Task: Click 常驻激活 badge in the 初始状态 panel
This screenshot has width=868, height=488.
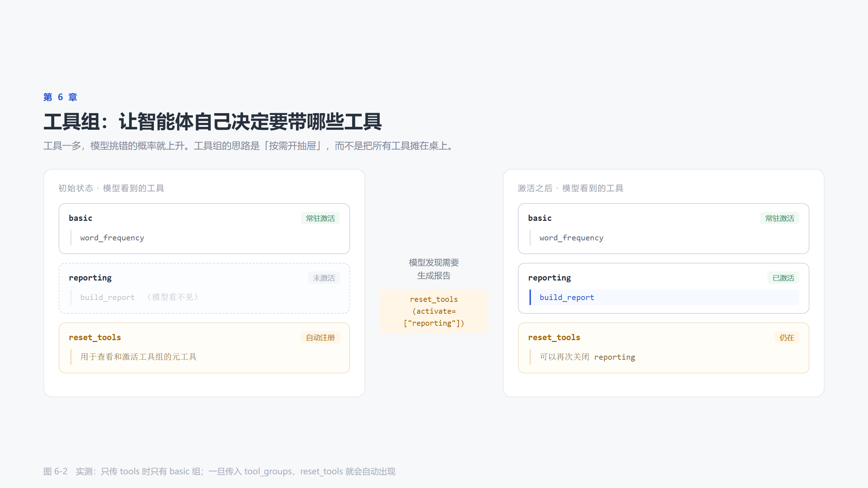Action: pyautogui.click(x=320, y=218)
